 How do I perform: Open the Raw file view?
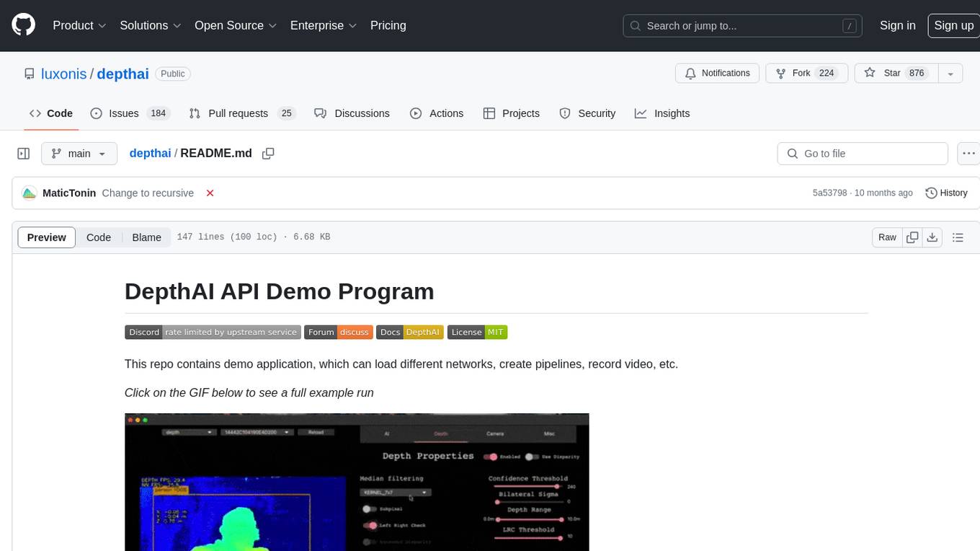coord(887,237)
